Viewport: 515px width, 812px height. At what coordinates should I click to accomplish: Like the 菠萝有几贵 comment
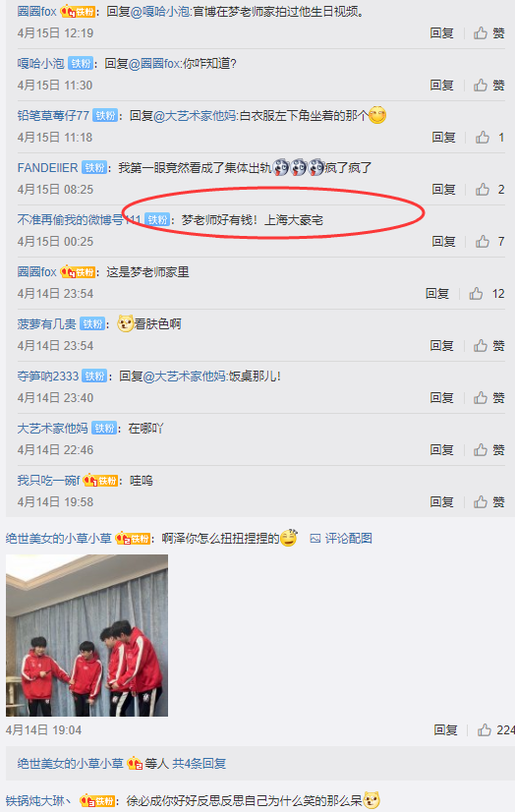pyautogui.click(x=488, y=345)
